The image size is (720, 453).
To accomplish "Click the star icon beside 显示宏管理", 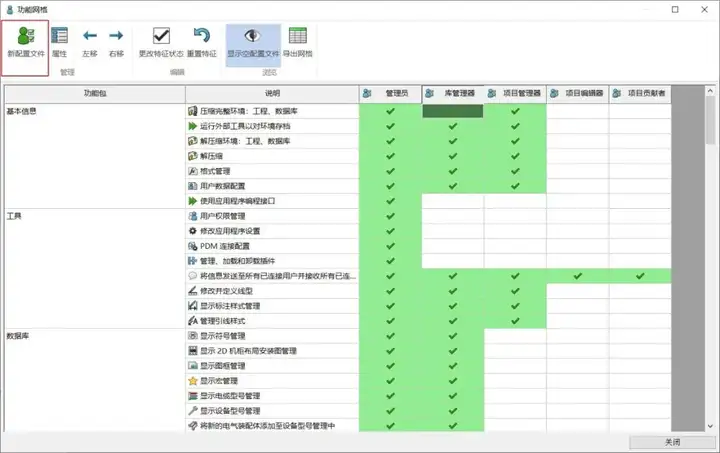I will pyautogui.click(x=193, y=381).
